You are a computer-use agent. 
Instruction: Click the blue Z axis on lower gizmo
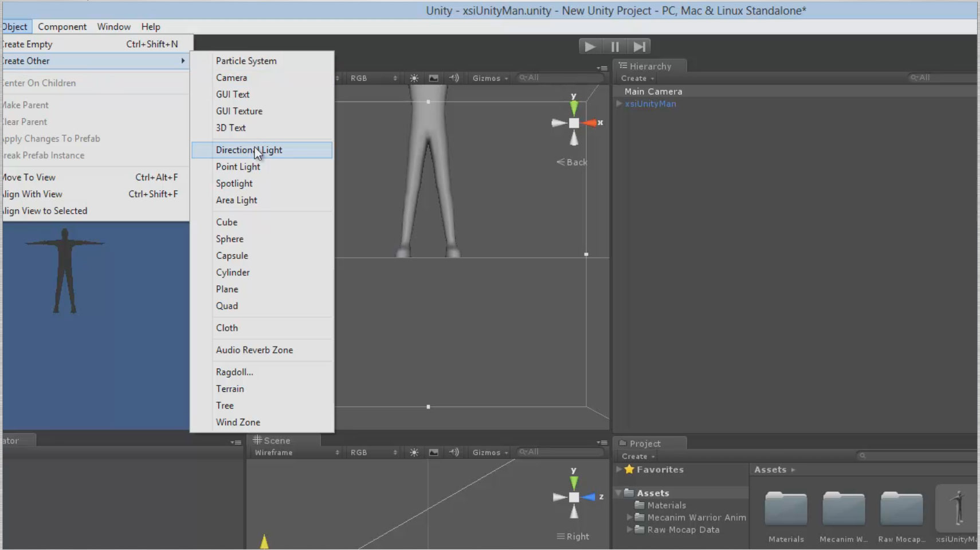pos(589,497)
